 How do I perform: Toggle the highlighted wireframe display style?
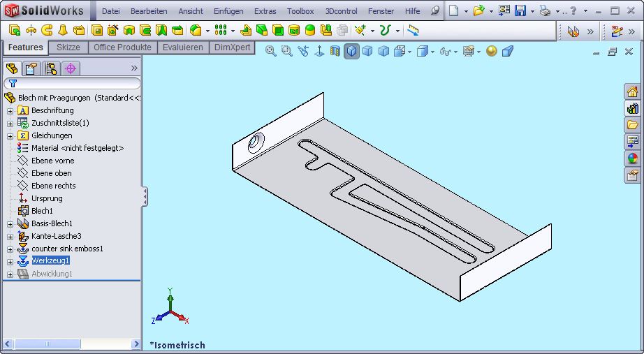351,51
